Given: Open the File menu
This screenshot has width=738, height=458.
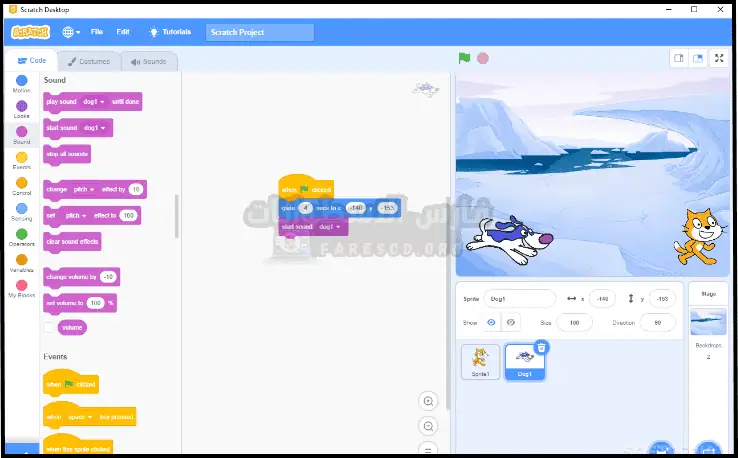Looking at the screenshot, I should (97, 32).
